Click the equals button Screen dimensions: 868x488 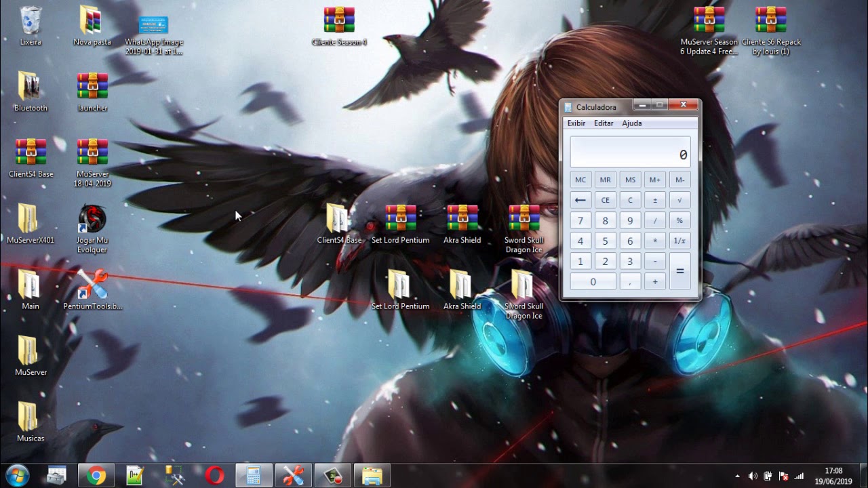[x=679, y=271]
